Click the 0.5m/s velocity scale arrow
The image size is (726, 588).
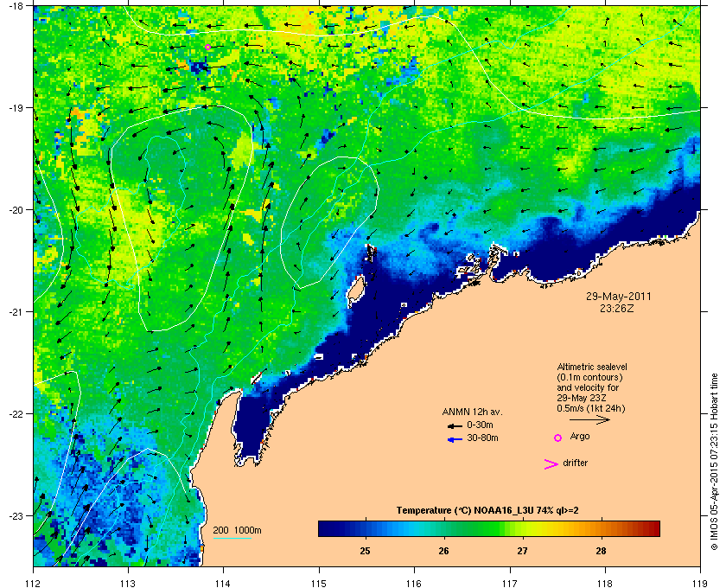[589, 419]
